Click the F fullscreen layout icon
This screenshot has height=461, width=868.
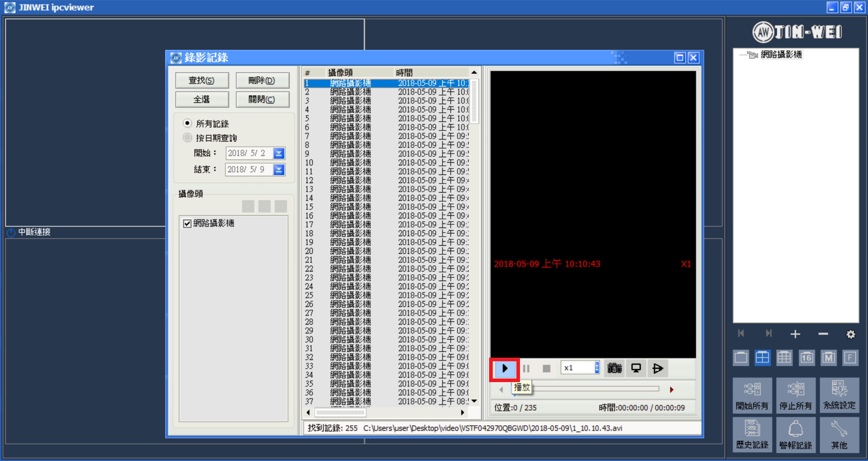coord(850,358)
